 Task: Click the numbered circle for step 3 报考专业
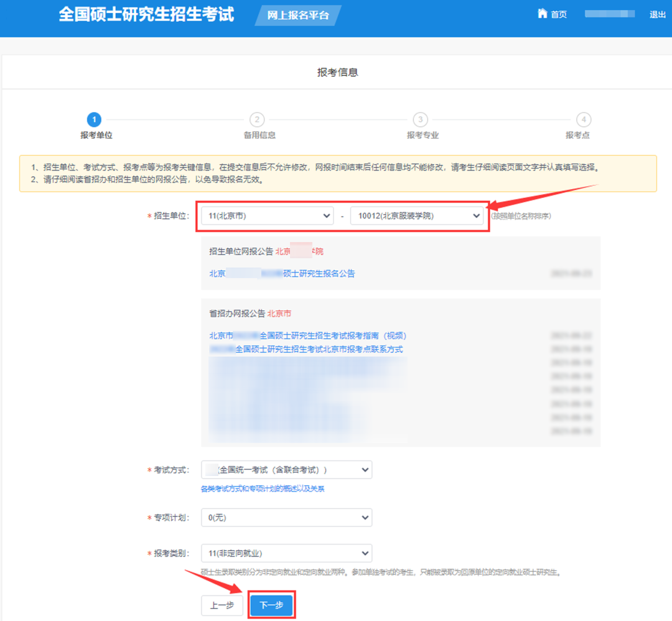pos(420,119)
